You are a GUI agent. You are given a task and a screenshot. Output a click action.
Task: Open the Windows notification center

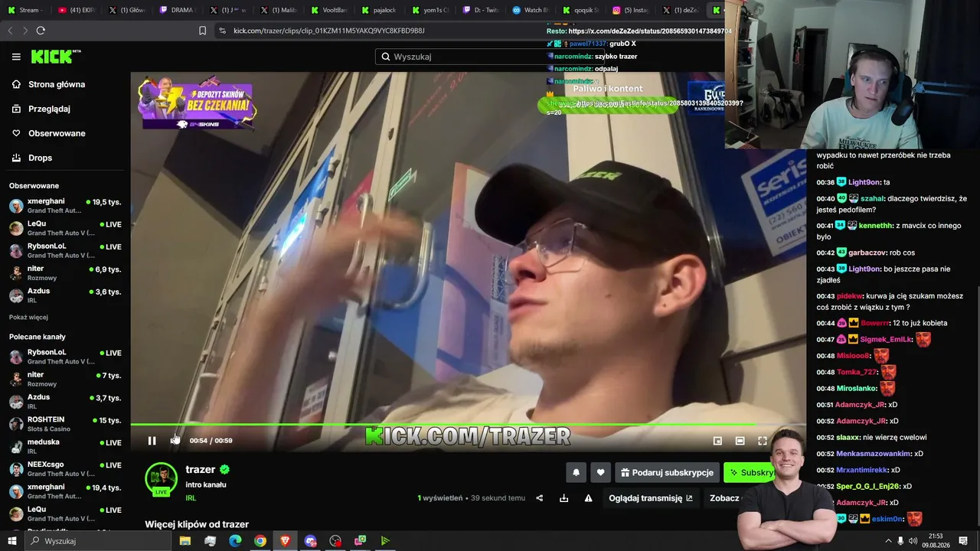click(x=963, y=541)
